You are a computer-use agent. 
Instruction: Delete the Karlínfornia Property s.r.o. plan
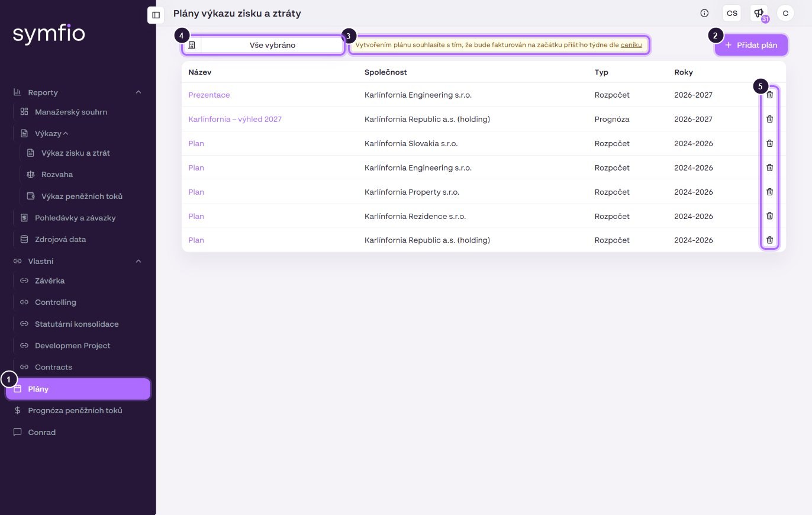click(x=769, y=192)
